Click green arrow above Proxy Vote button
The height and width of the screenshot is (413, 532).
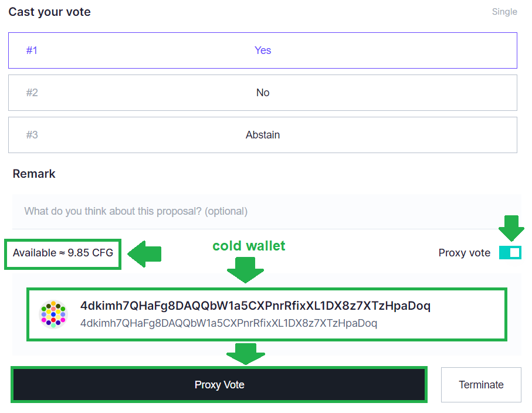coord(246,354)
